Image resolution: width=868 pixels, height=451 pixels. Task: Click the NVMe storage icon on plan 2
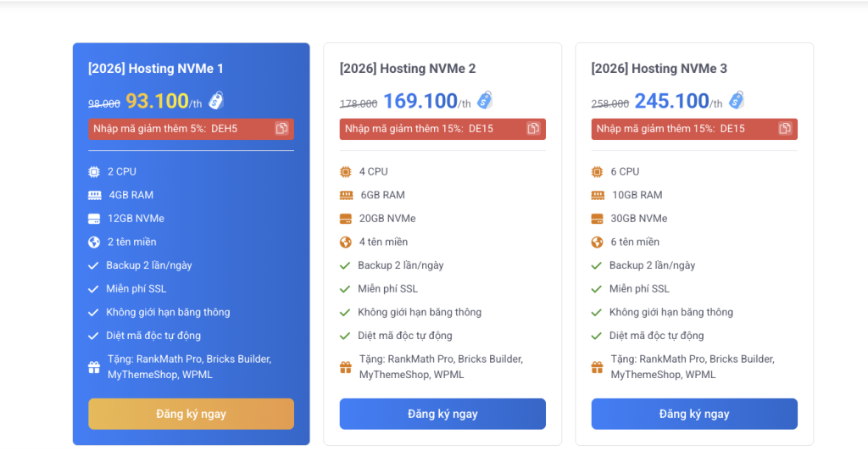[x=346, y=219]
